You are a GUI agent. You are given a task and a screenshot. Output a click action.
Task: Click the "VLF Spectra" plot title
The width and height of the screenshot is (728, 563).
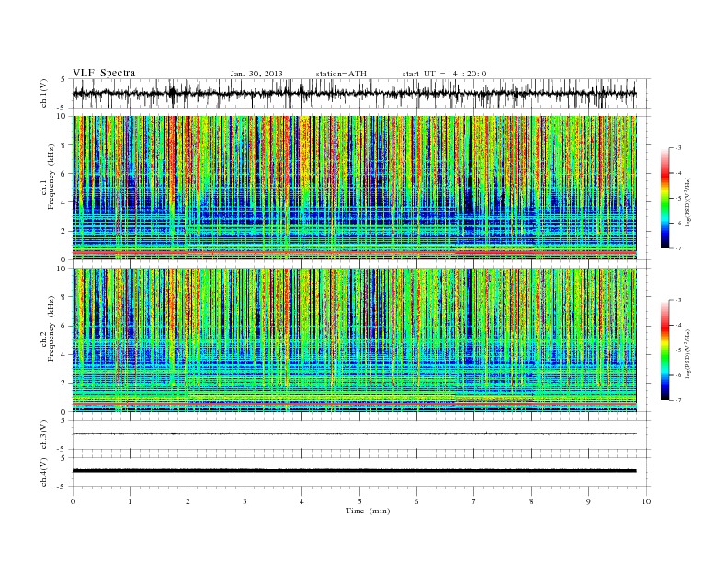click(x=104, y=73)
